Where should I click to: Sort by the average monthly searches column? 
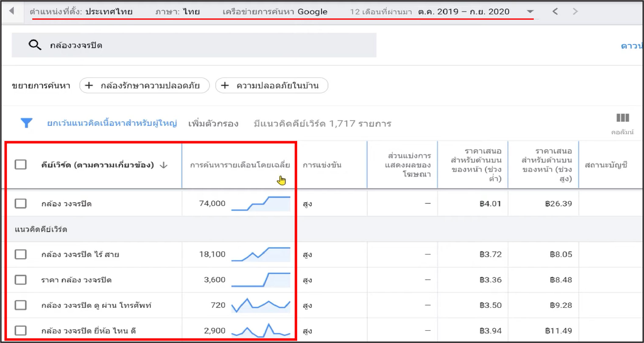coord(240,165)
